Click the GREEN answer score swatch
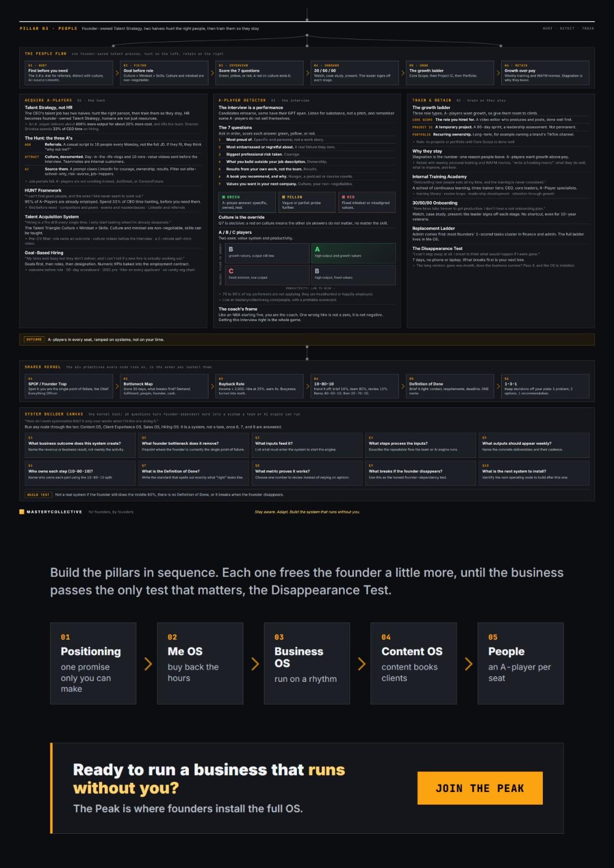614x868 pixels. (x=247, y=202)
